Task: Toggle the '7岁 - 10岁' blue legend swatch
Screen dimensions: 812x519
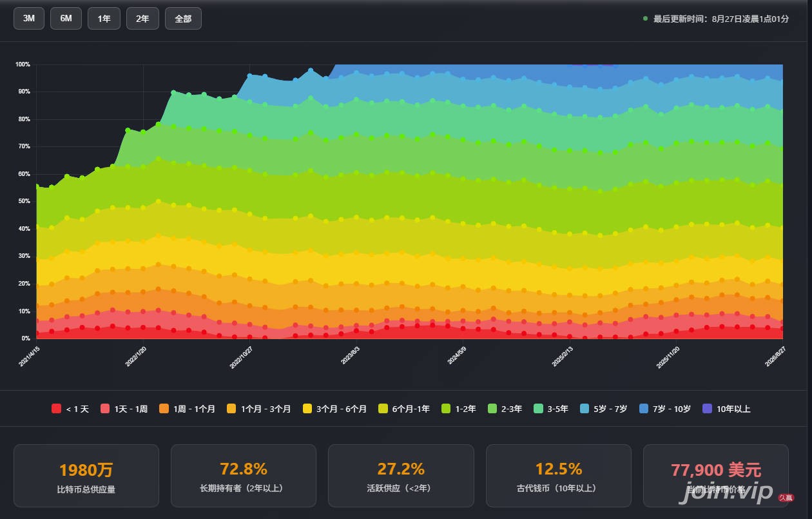Action: click(643, 409)
